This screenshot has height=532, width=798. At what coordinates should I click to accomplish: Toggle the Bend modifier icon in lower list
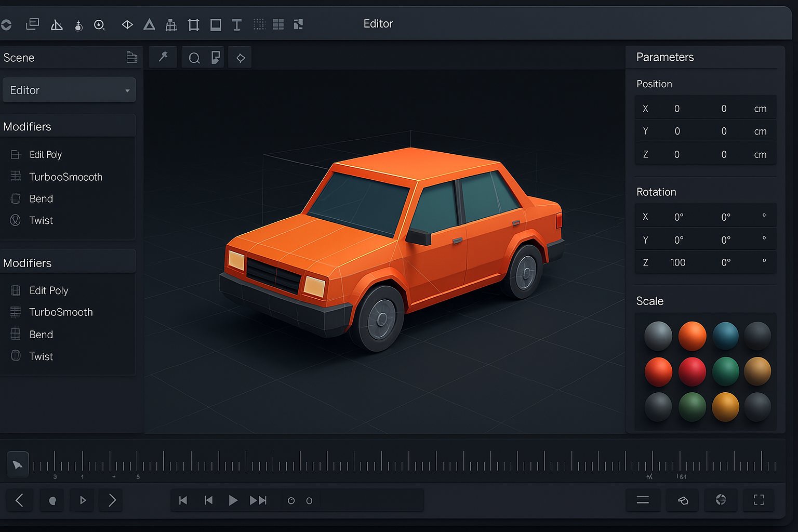[x=16, y=334]
